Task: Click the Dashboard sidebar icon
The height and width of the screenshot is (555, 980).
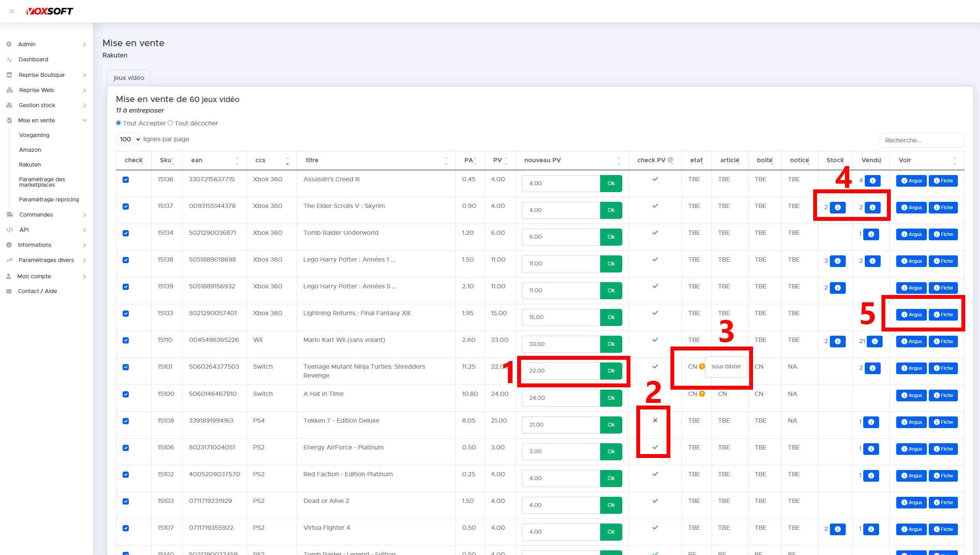Action: click(x=10, y=59)
